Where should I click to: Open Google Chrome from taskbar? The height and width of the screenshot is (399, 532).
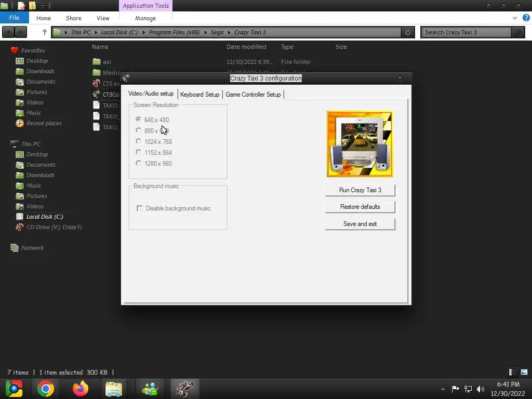(46, 389)
